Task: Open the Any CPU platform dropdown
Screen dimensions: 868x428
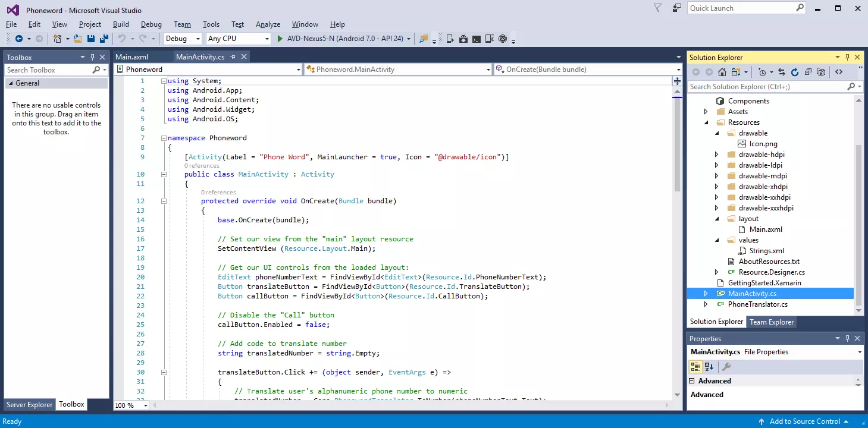Action: coord(239,39)
